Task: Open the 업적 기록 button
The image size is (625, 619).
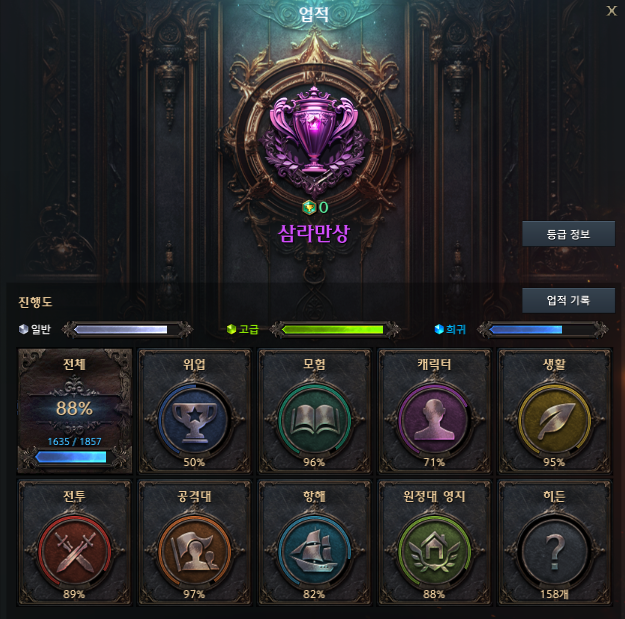Action: 568,300
